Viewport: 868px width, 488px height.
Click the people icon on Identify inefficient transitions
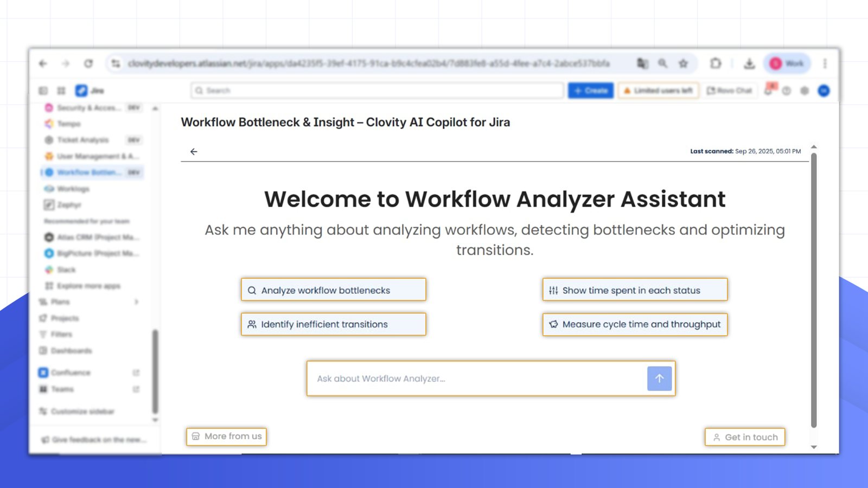pos(252,324)
